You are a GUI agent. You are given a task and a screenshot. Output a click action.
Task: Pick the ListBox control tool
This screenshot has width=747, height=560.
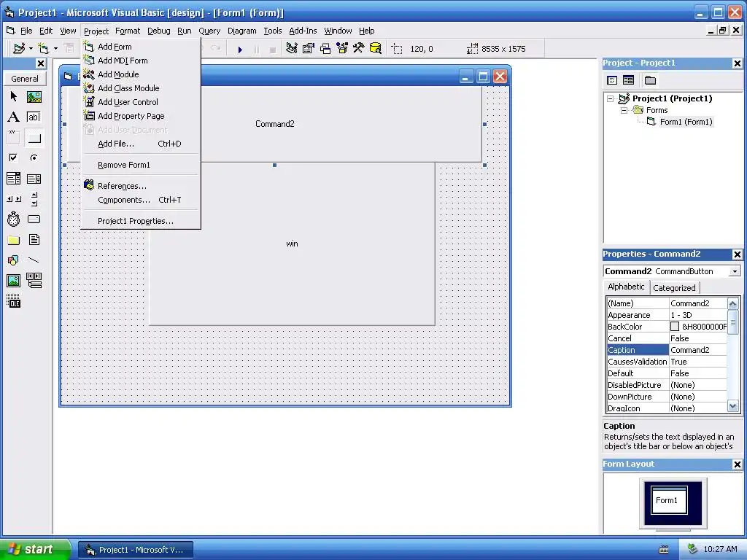click(x=34, y=179)
